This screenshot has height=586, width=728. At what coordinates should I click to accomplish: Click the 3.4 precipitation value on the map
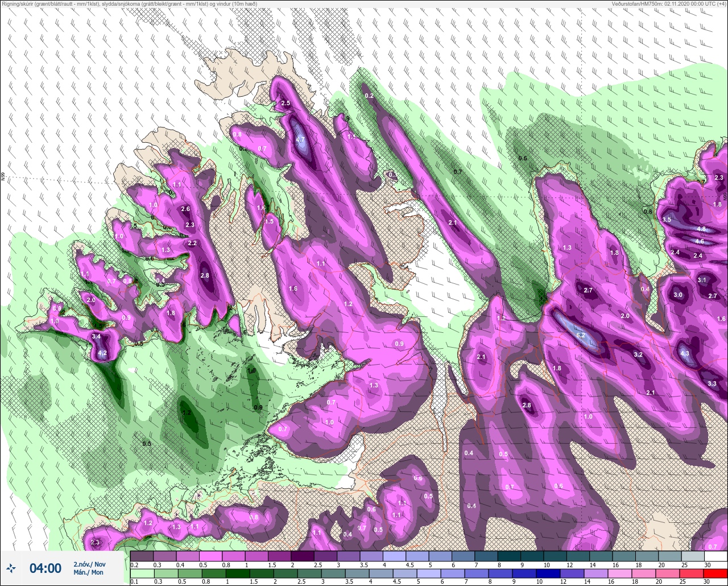[x=96, y=337]
